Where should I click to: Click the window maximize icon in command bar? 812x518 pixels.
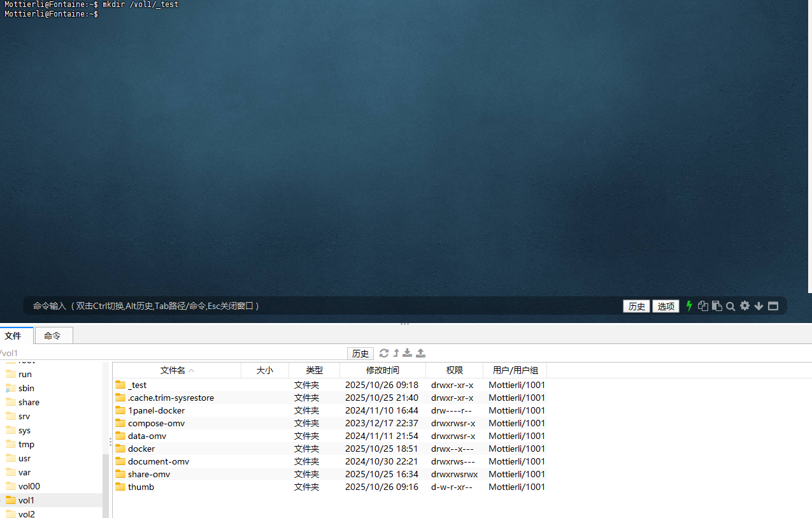pos(773,306)
